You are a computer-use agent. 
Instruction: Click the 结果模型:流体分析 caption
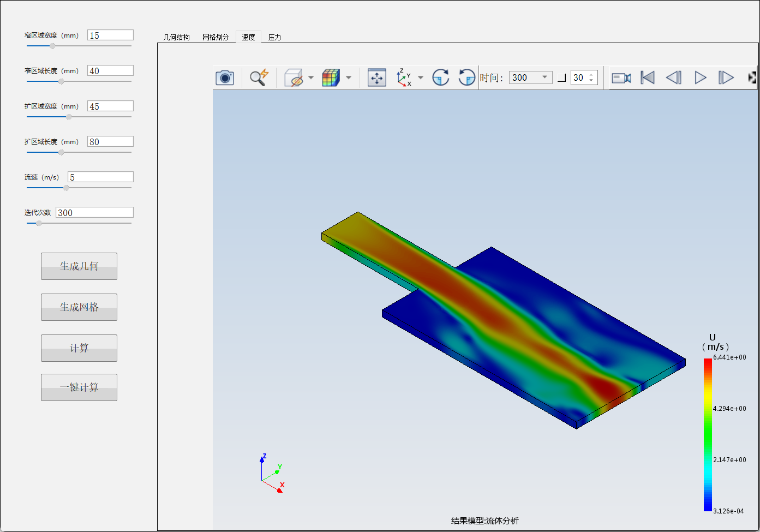[485, 521]
